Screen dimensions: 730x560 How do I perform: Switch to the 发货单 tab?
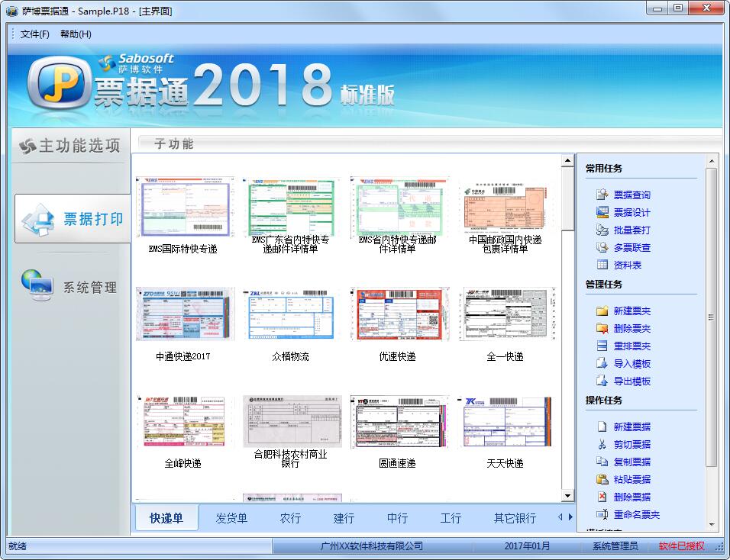pos(231,518)
